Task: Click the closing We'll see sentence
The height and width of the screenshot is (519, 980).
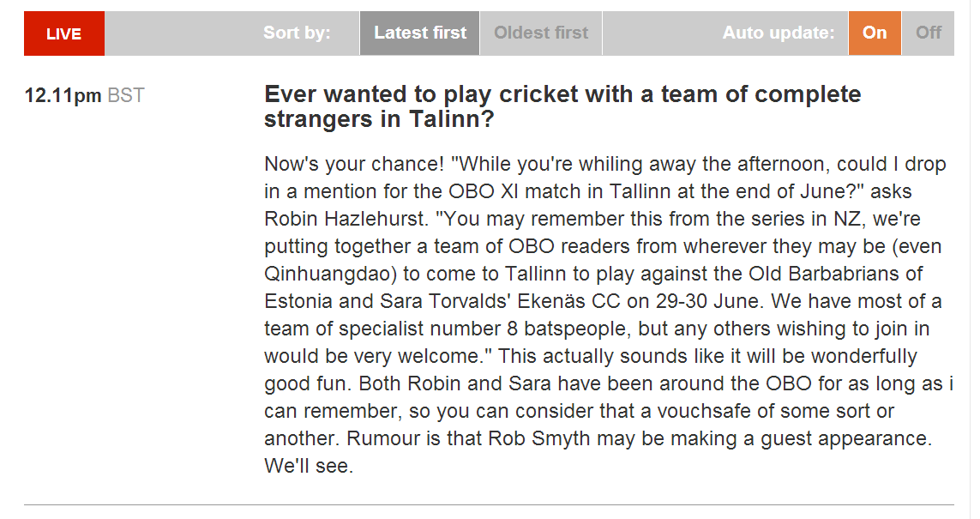Action: tap(309, 466)
